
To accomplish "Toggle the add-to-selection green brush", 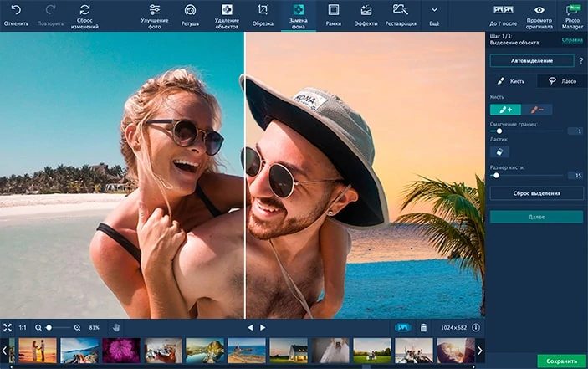I will coord(505,110).
